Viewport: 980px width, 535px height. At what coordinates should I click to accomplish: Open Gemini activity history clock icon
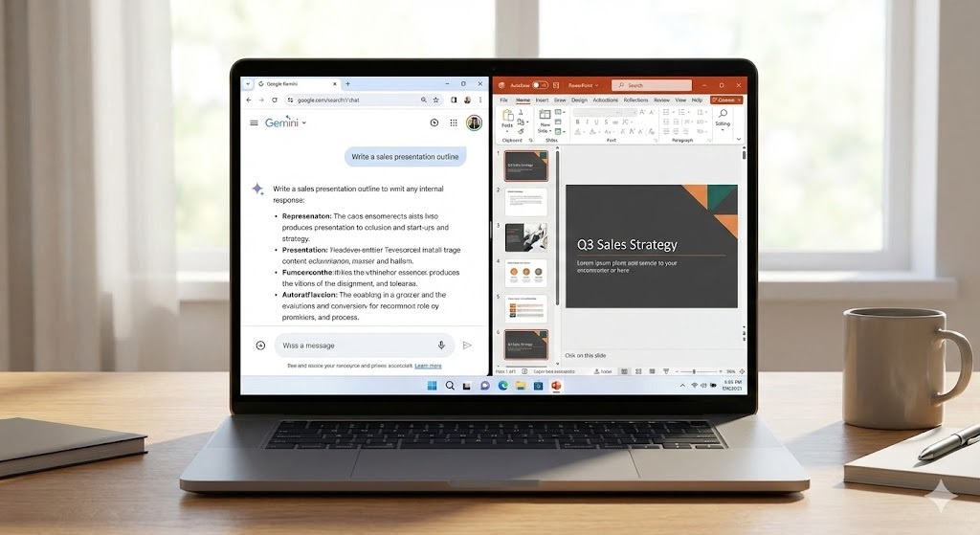coord(434,123)
